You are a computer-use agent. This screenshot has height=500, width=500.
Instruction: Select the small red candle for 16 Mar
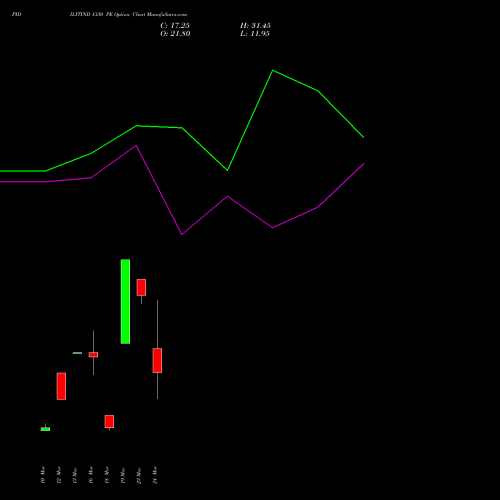(x=93, y=355)
